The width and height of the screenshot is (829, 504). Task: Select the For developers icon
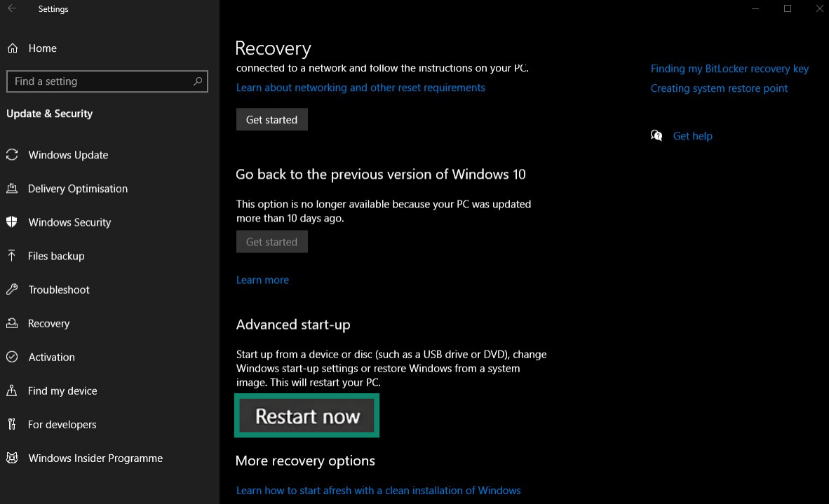(x=13, y=424)
